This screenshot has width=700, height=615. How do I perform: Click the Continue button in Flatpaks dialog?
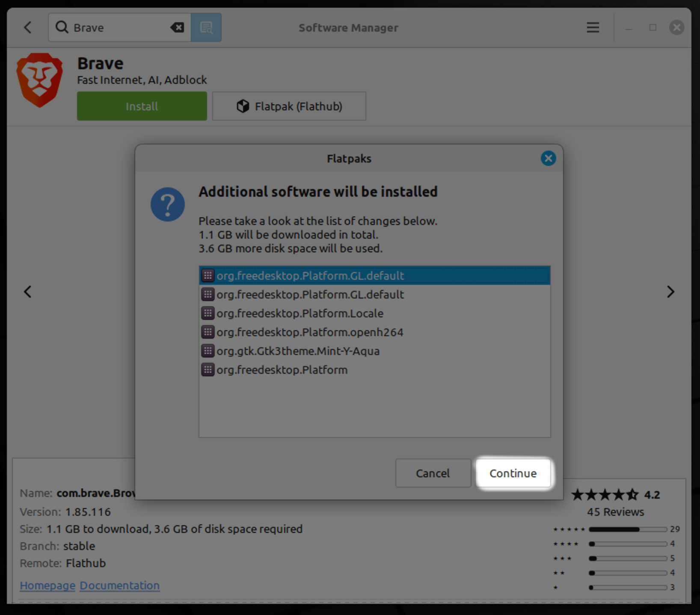click(x=513, y=473)
